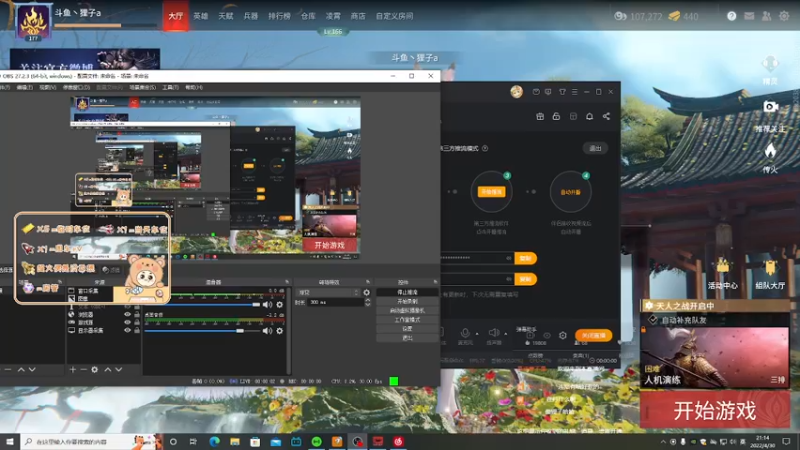This screenshot has height=450, width=800.
Task: Open the microphone options arrow
Action: pyautogui.click(x=477, y=334)
